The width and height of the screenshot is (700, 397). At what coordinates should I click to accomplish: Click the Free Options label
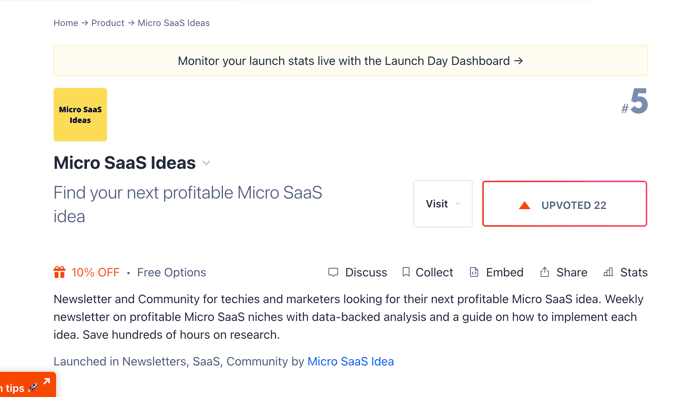coord(171,272)
